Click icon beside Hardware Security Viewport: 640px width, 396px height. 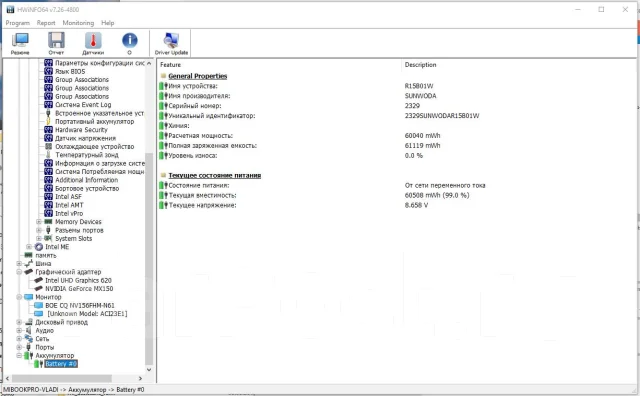click(49, 130)
